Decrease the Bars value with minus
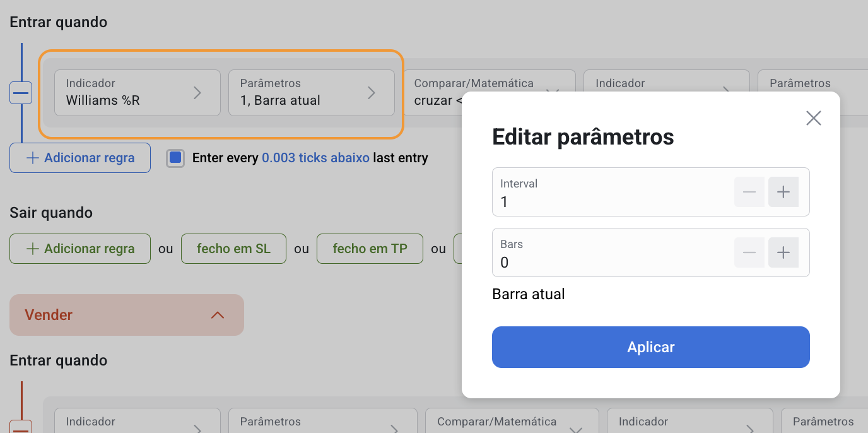Image resolution: width=868 pixels, height=433 pixels. (749, 252)
